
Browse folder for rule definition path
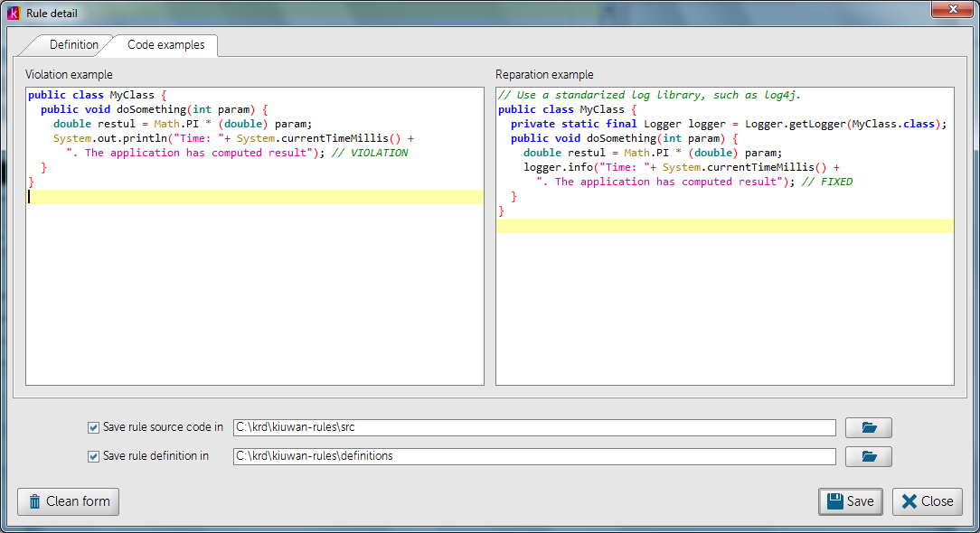(868, 456)
